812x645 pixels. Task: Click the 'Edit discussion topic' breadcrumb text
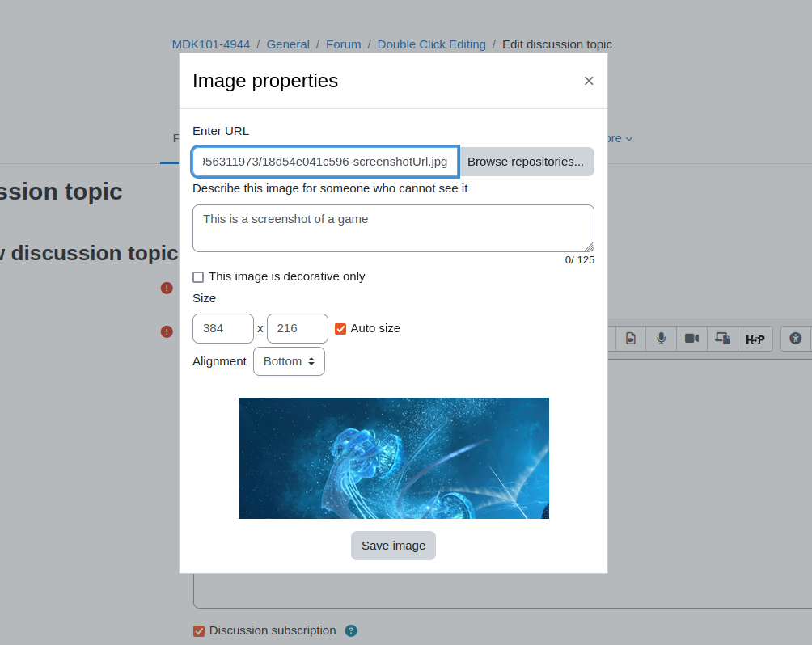(557, 44)
